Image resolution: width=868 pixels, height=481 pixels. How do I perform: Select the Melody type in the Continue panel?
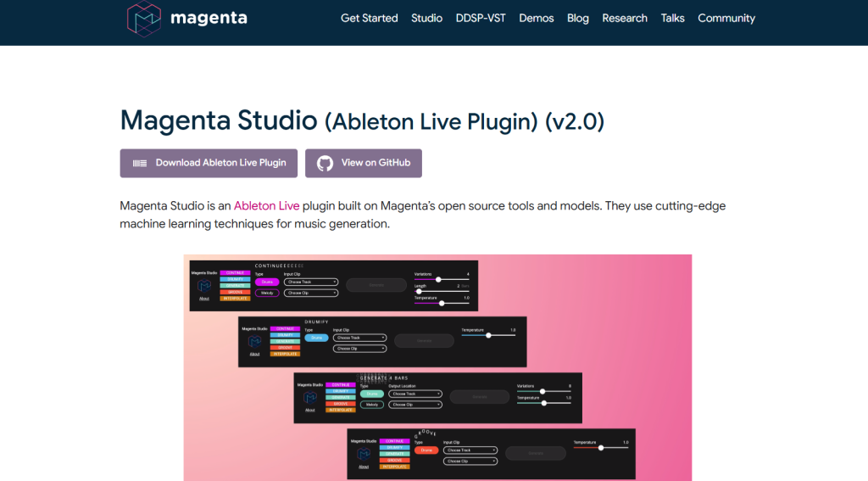point(267,293)
